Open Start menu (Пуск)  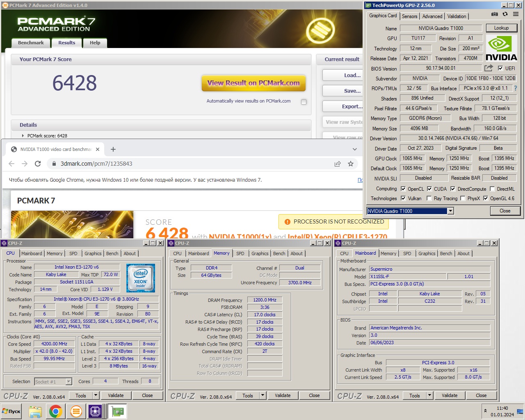(x=11, y=411)
